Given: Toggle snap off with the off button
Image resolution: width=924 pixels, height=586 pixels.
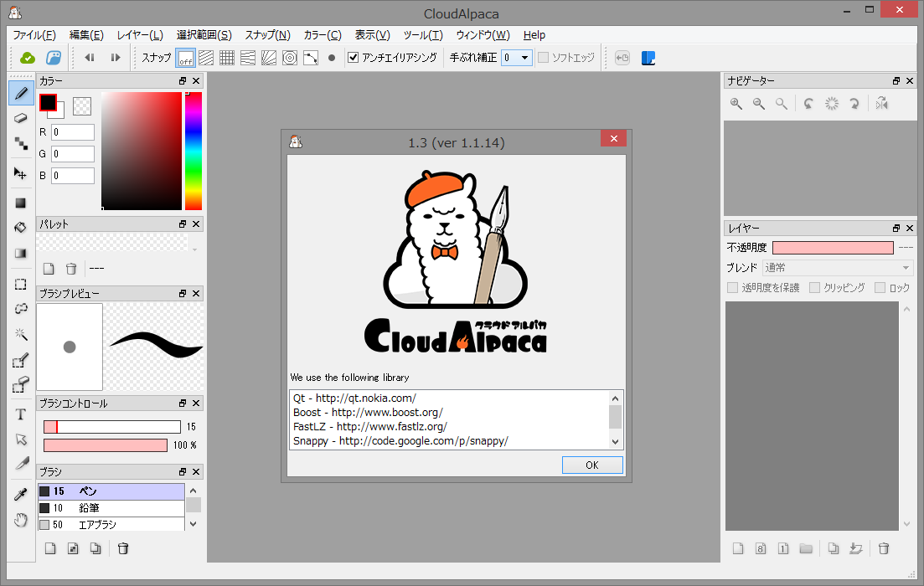Looking at the screenshot, I should [x=185, y=58].
